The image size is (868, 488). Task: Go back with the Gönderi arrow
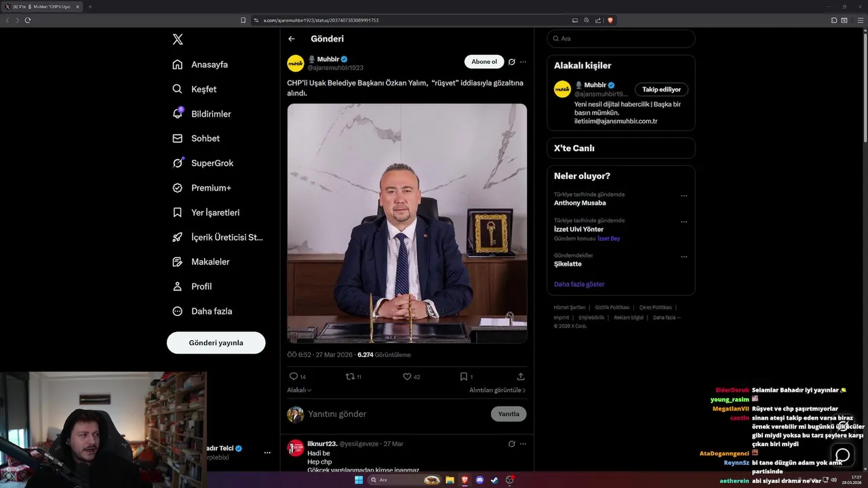tap(292, 39)
